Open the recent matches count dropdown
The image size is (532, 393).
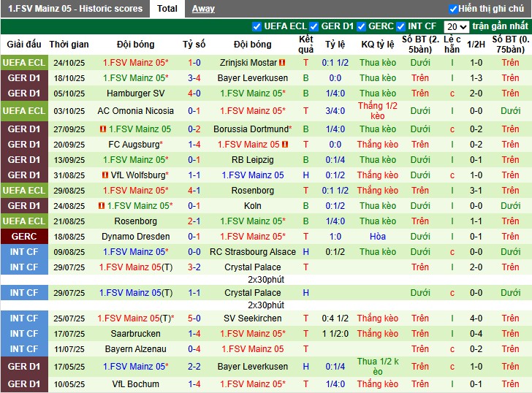coord(457,26)
